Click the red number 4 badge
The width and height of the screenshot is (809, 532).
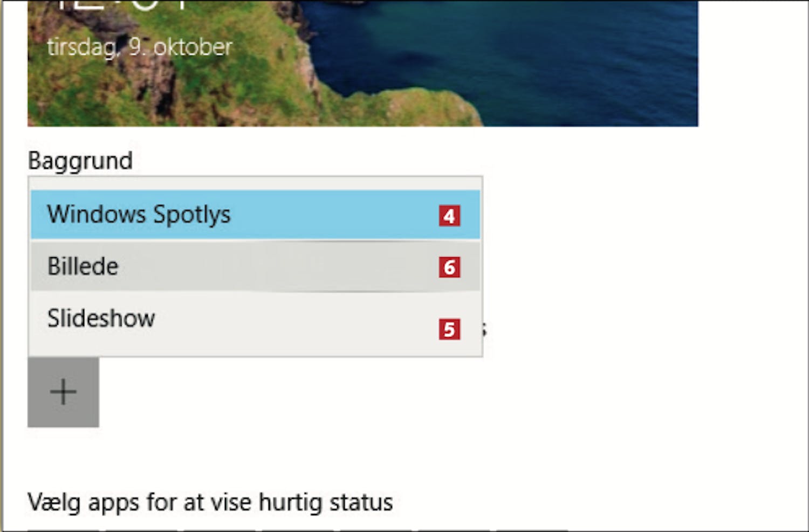pyautogui.click(x=449, y=216)
